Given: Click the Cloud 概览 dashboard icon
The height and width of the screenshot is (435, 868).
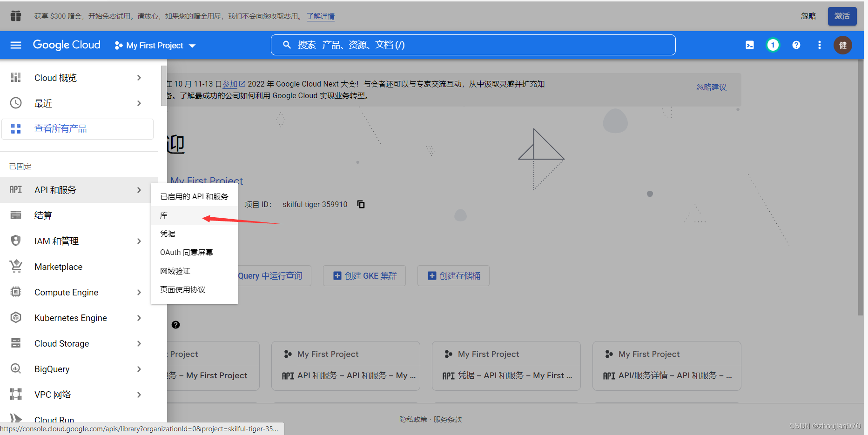Looking at the screenshot, I should [x=16, y=78].
